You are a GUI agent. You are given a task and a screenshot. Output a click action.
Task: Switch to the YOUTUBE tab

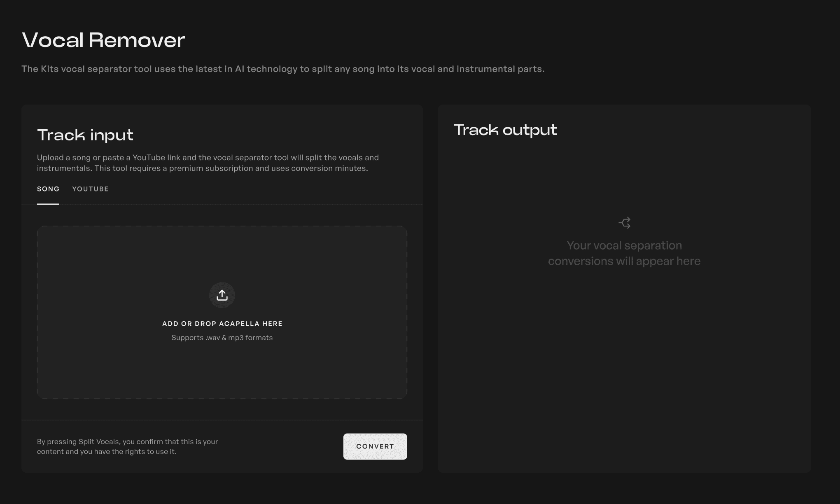click(x=90, y=189)
